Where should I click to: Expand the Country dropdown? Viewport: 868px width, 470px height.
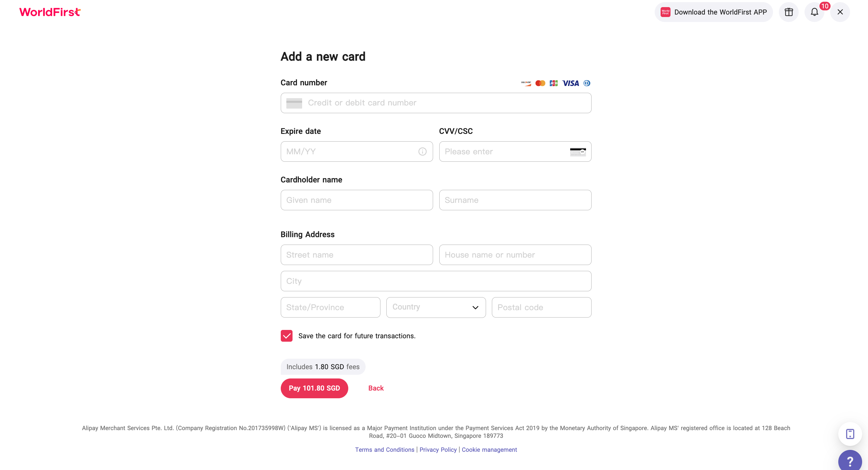click(x=436, y=307)
